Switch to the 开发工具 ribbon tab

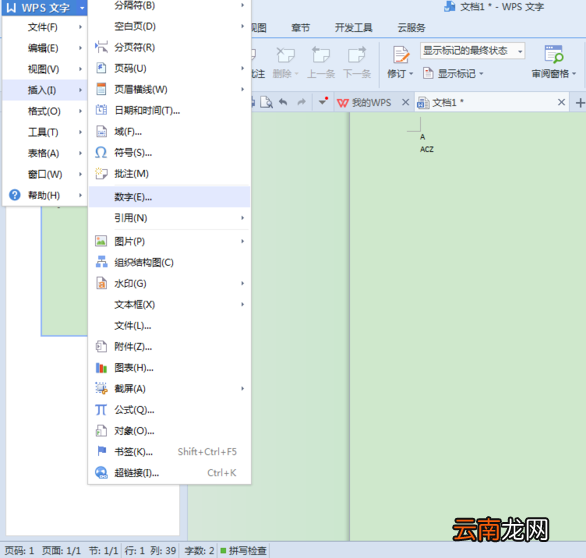coord(354,28)
